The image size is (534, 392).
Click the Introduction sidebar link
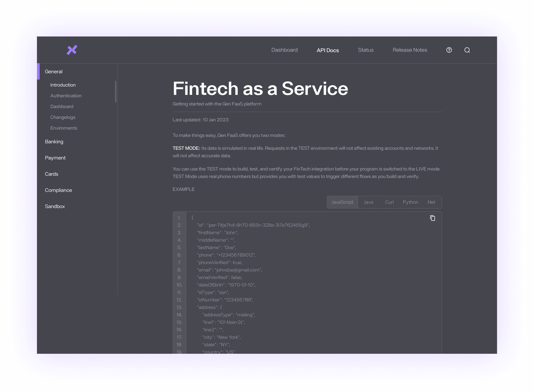[x=63, y=85]
